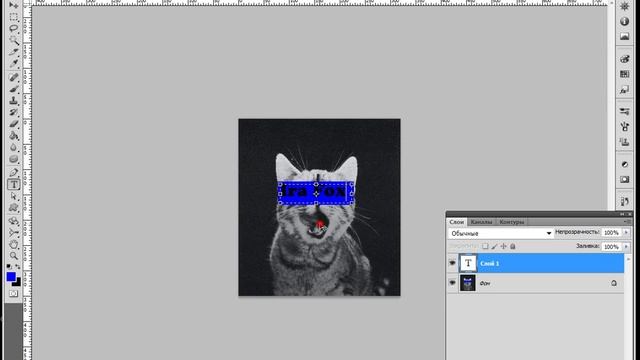
Task: Open black background color picker
Action: pos(18,282)
